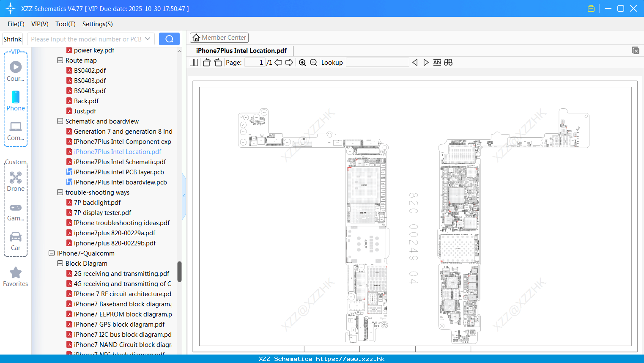Open Member Center
The height and width of the screenshot is (363, 644).
tap(219, 38)
